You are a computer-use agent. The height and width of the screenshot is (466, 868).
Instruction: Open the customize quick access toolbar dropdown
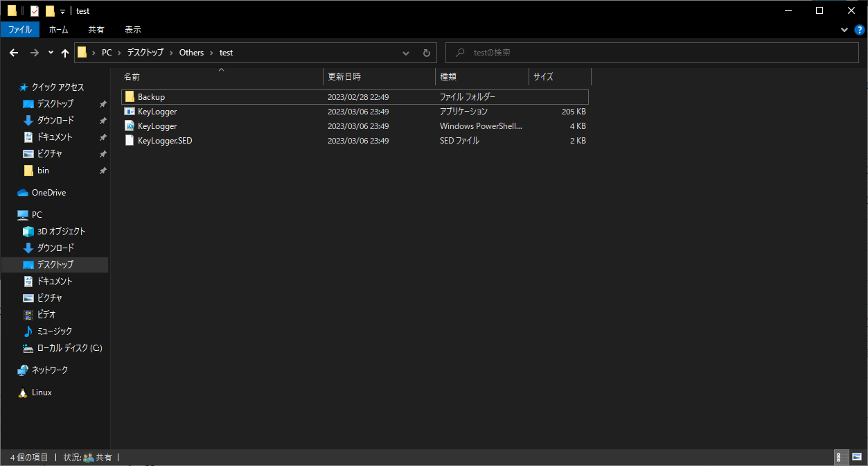pyautogui.click(x=62, y=11)
